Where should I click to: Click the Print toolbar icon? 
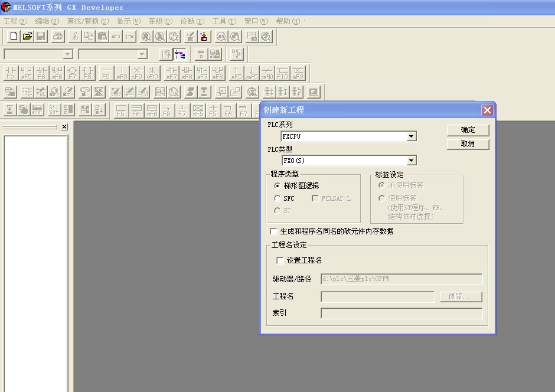click(x=57, y=37)
